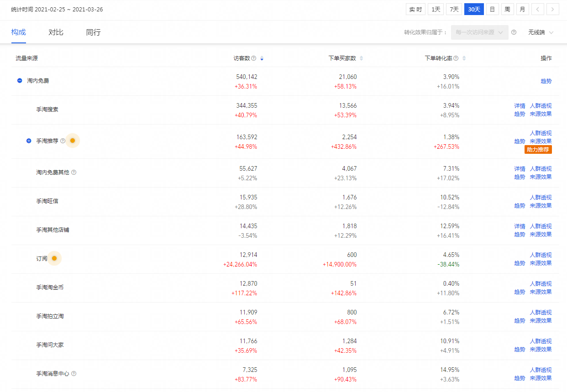Open 趋势 for the 手淘问大家 row
This screenshot has width=567, height=392.
520,350
